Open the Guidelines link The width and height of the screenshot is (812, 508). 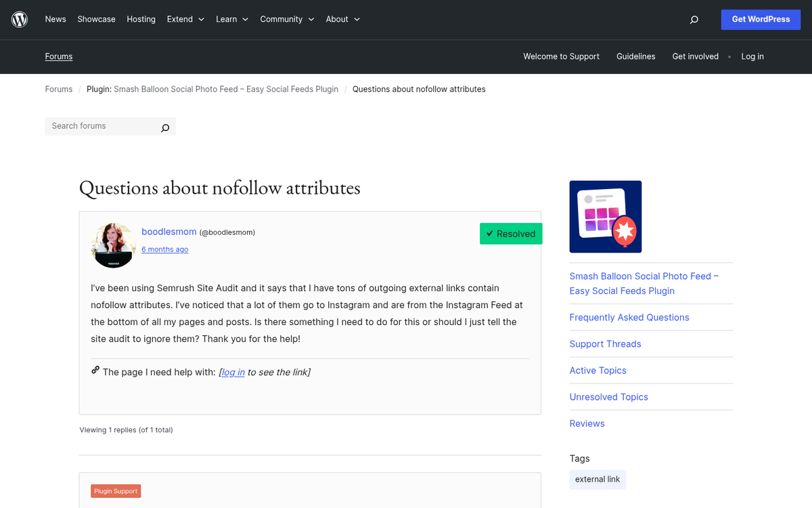(x=635, y=56)
